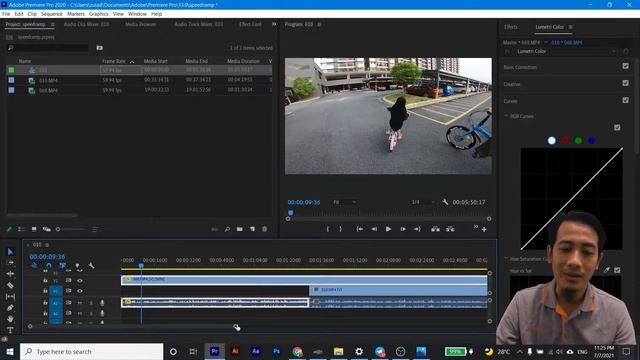Sort by Frame Rate column arrow

tap(132, 62)
